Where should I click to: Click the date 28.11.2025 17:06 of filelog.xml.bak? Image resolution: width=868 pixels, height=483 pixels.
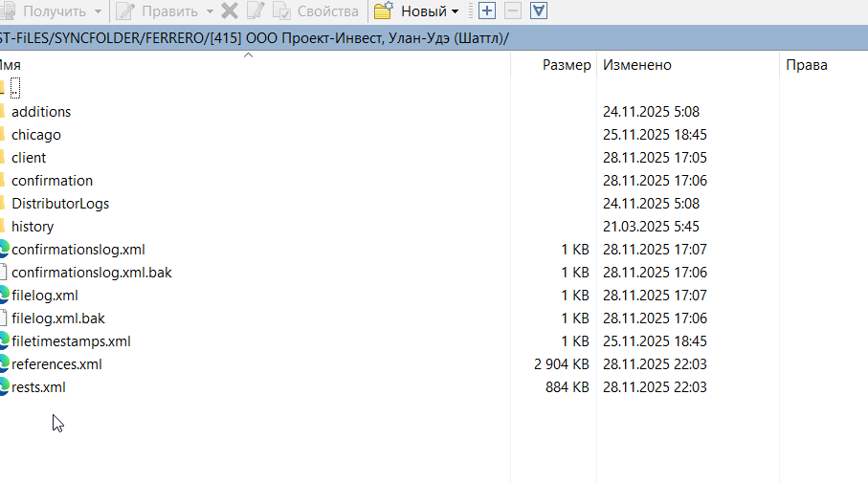[x=655, y=318]
